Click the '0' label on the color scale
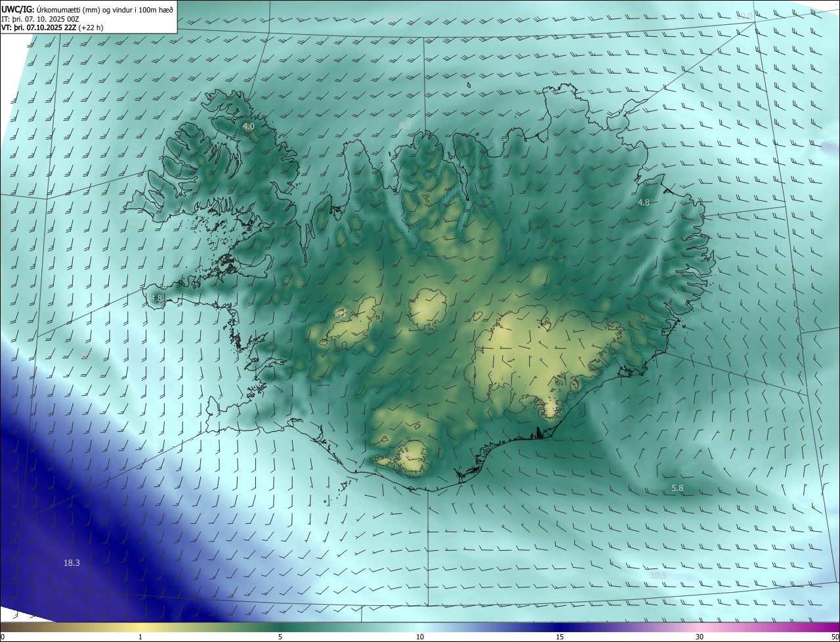 coord(3,637)
